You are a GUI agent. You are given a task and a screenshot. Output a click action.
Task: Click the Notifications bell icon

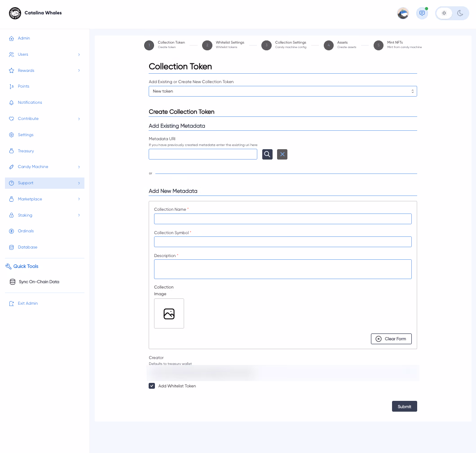[x=12, y=103]
